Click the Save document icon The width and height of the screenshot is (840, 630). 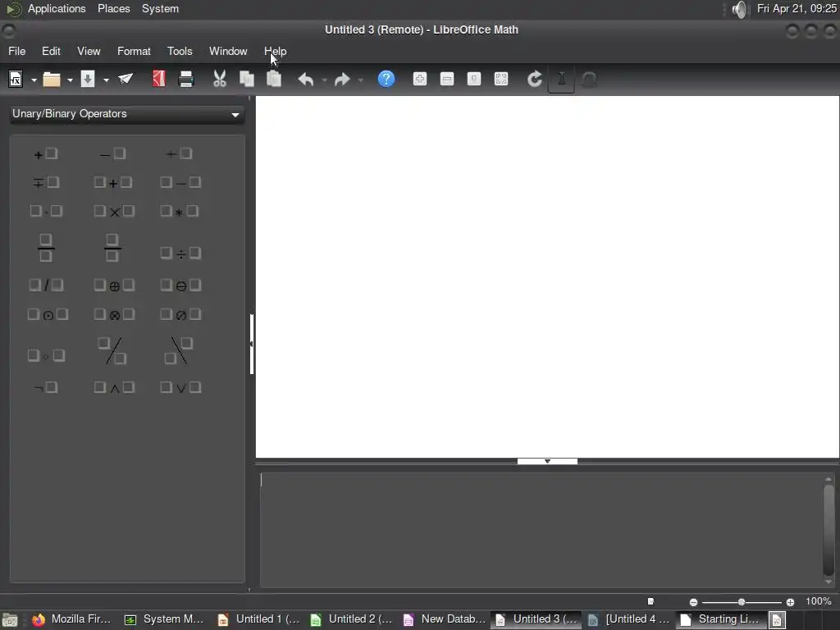(87, 80)
